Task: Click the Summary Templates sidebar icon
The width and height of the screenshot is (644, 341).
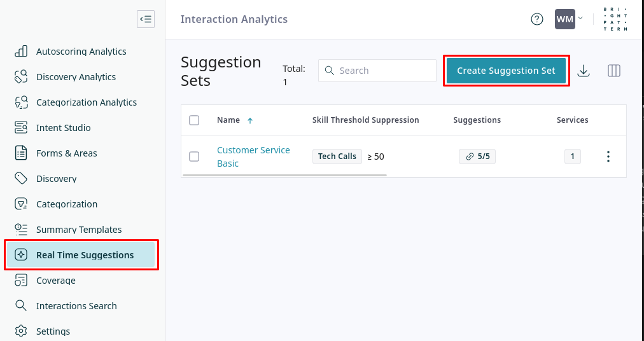Action: [x=21, y=230]
